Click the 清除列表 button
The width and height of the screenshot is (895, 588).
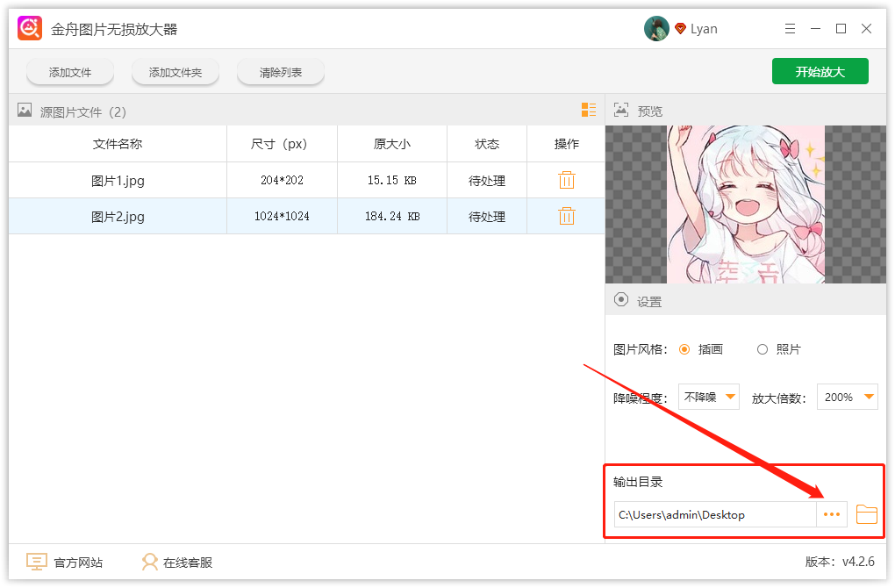281,73
